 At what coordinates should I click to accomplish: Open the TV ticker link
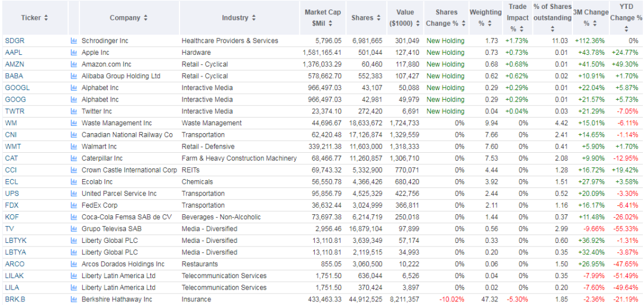[x=8, y=229]
